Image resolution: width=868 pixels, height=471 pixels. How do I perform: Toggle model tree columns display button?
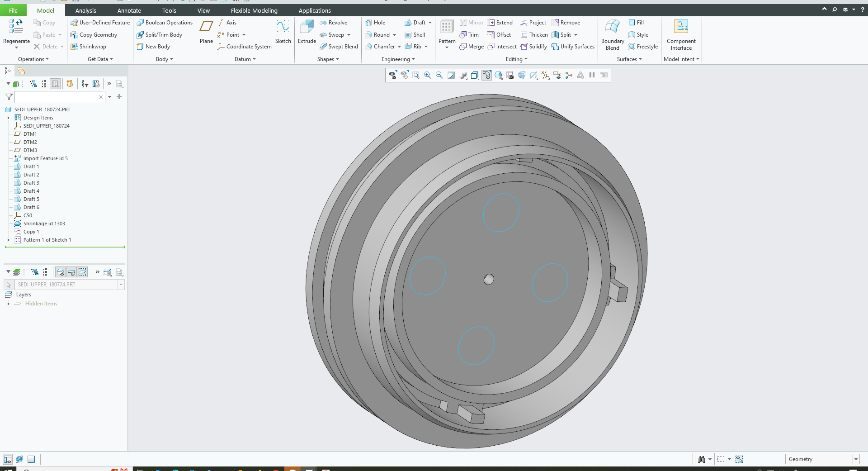click(x=55, y=84)
